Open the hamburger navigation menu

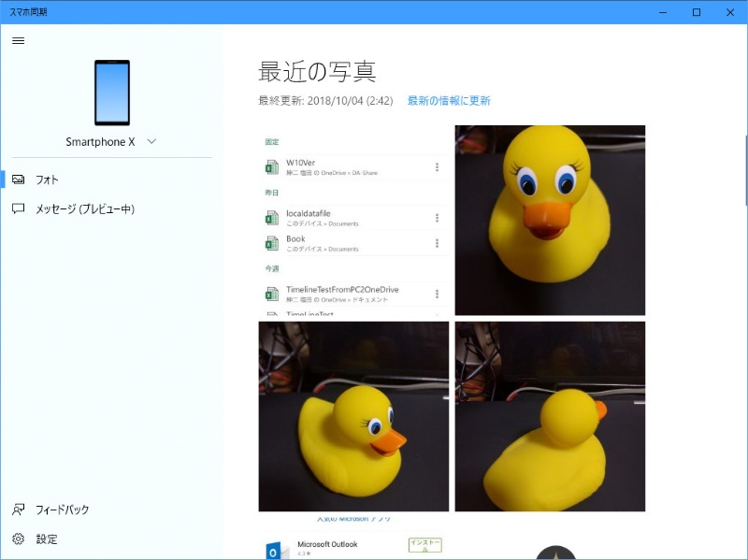point(18,40)
